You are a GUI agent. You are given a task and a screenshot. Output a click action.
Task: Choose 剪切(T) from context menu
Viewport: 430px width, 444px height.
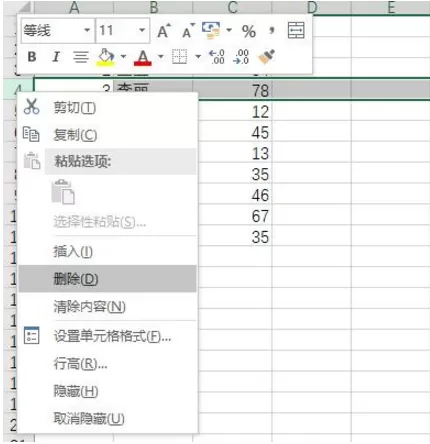pyautogui.click(x=108, y=107)
